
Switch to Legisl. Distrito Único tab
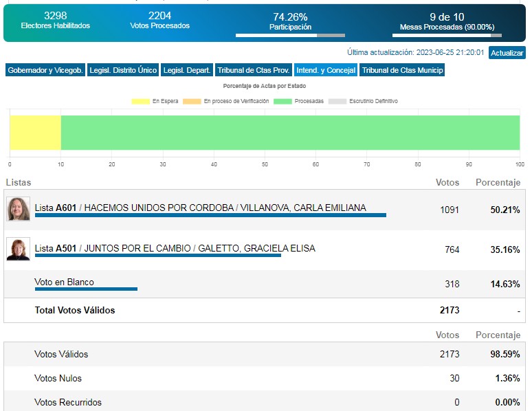(x=123, y=70)
